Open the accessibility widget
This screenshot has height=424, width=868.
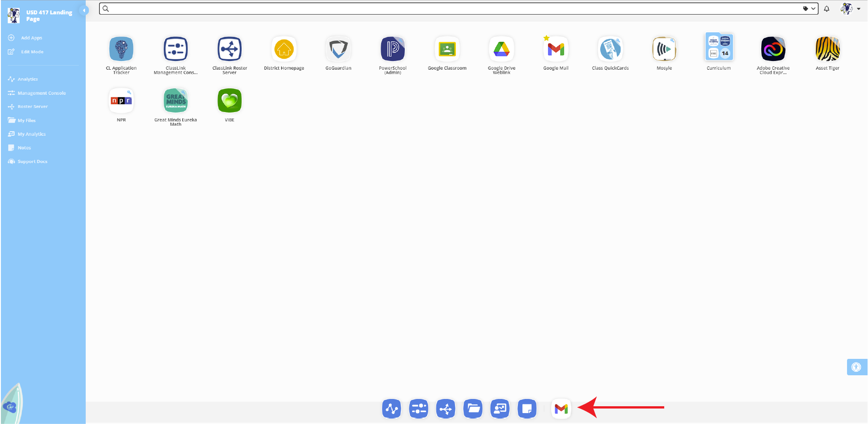point(857,367)
